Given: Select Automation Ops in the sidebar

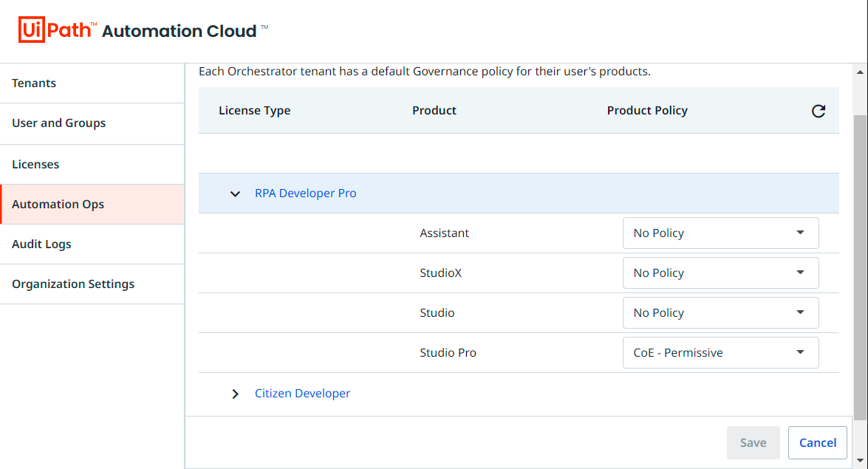Looking at the screenshot, I should tap(92, 205).
